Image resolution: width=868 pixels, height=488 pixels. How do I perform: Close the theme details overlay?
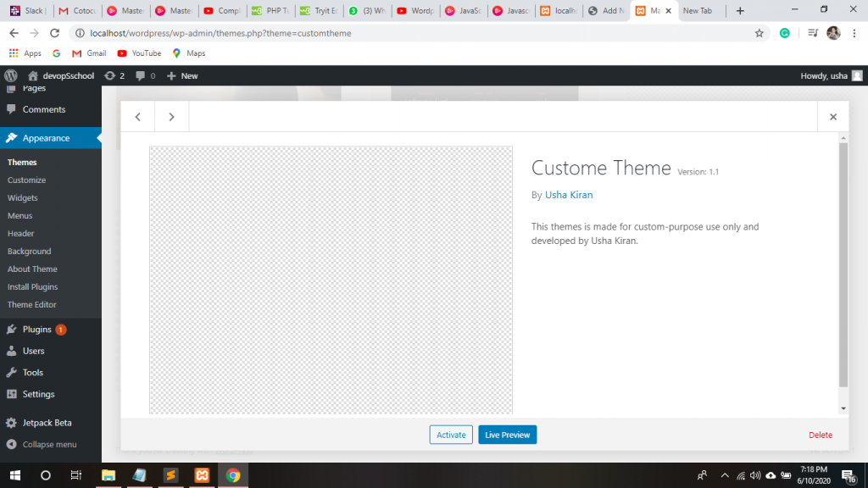coord(832,117)
